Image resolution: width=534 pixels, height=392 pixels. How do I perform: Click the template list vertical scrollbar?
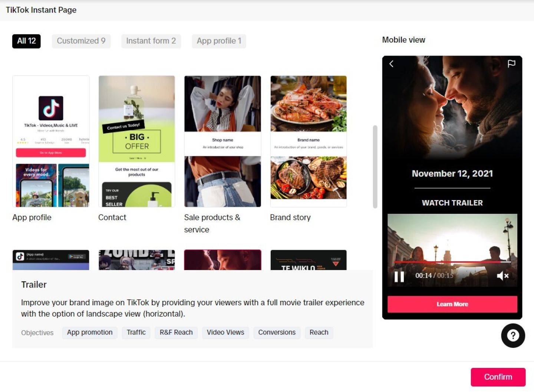point(375,167)
